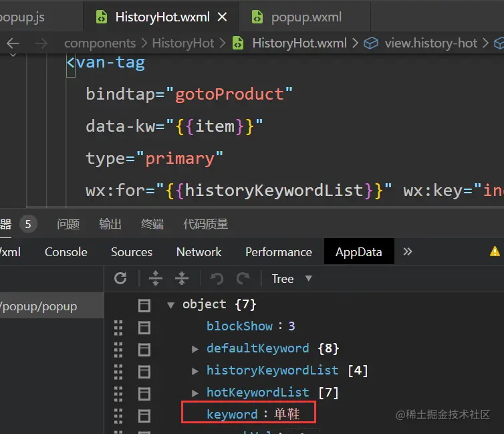504x434 pixels.
Task: Undo last AppData change
Action: click(x=217, y=278)
